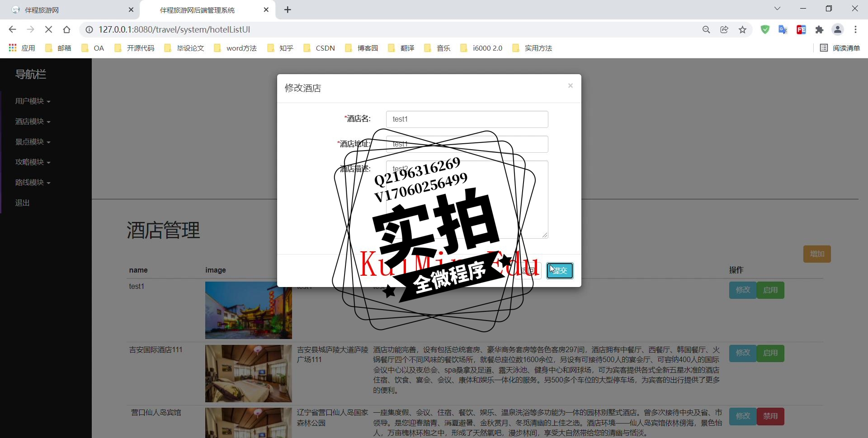Expand the 酒店模块 sidebar menu
This screenshot has height=438, width=868.
click(33, 122)
